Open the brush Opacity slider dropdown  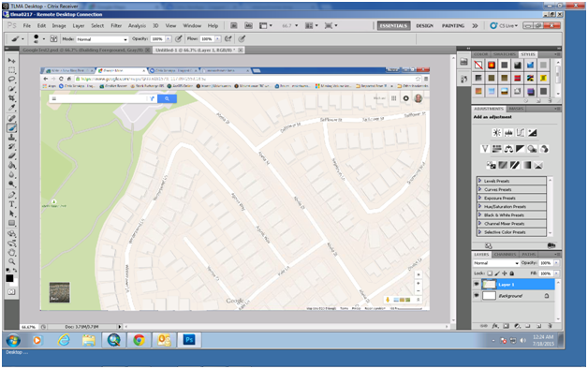pos(169,38)
